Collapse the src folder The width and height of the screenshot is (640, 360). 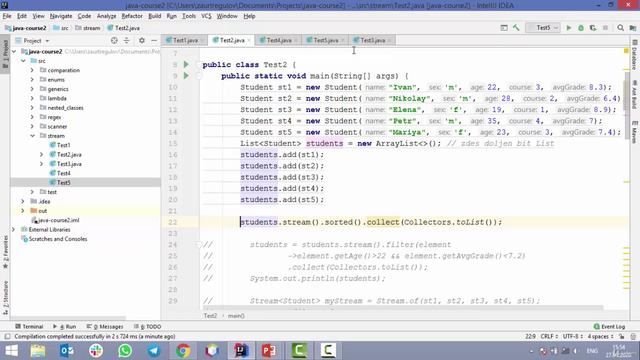pyautogui.click(x=24, y=61)
